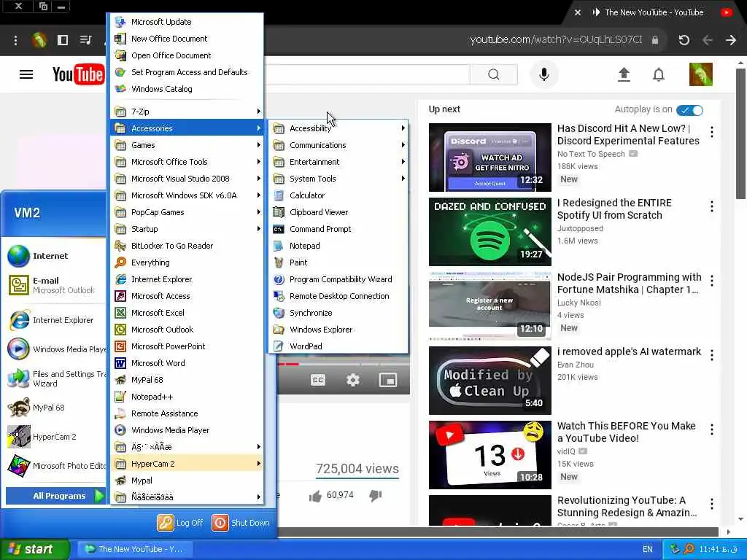Expand System Tools submenu
Image resolution: width=747 pixels, height=560 pixels.
[338, 179]
